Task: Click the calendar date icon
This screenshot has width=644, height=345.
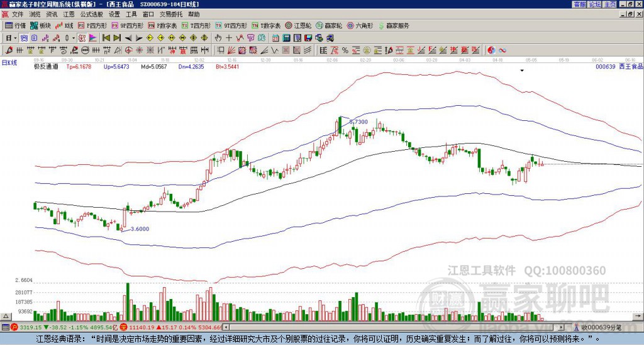Action: 275,38
